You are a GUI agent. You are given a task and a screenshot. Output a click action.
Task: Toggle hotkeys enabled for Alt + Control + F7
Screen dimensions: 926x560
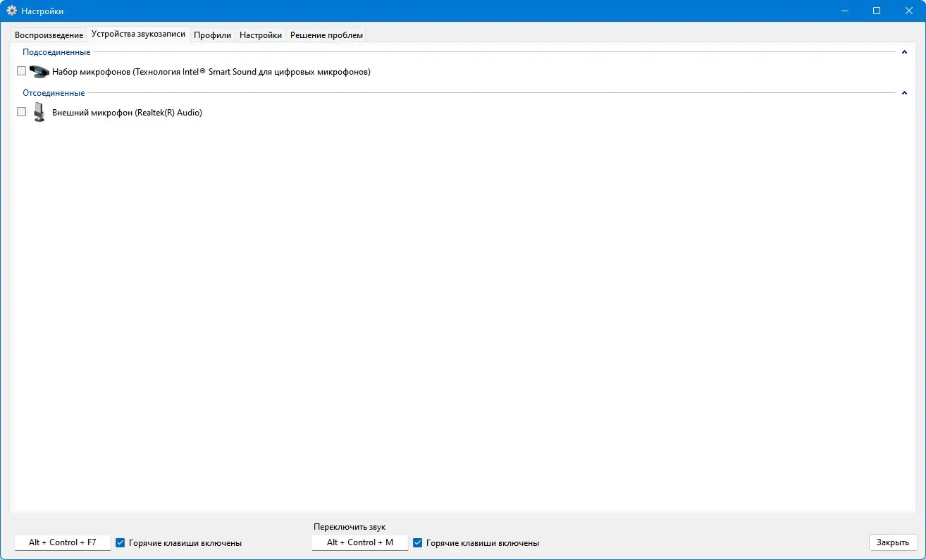(x=121, y=543)
